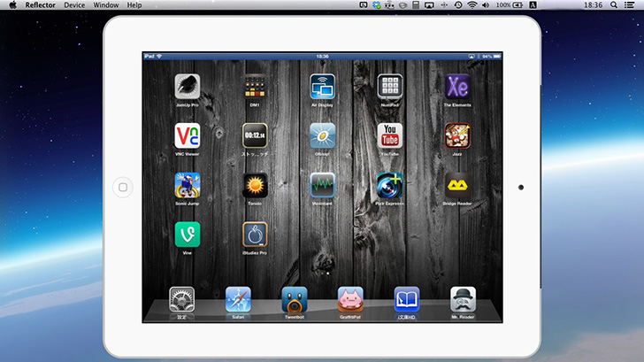Open iPad Settings in the dock
Viewport: 644px width, 362px height.
pyautogui.click(x=181, y=299)
